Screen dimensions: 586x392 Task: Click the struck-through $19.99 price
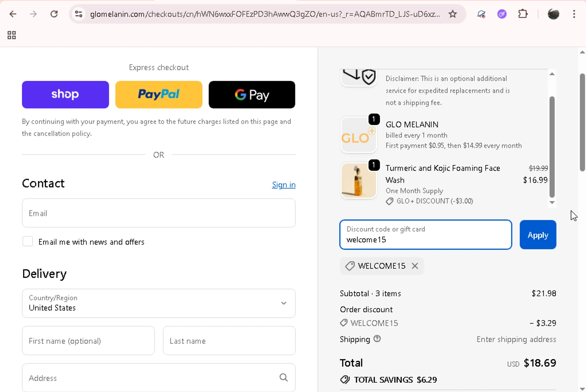pyautogui.click(x=538, y=168)
